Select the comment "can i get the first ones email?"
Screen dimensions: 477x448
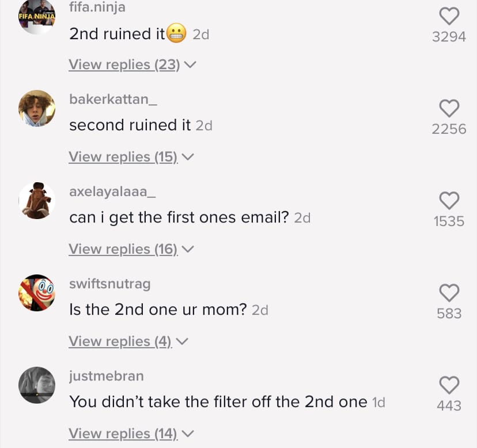[x=179, y=217]
